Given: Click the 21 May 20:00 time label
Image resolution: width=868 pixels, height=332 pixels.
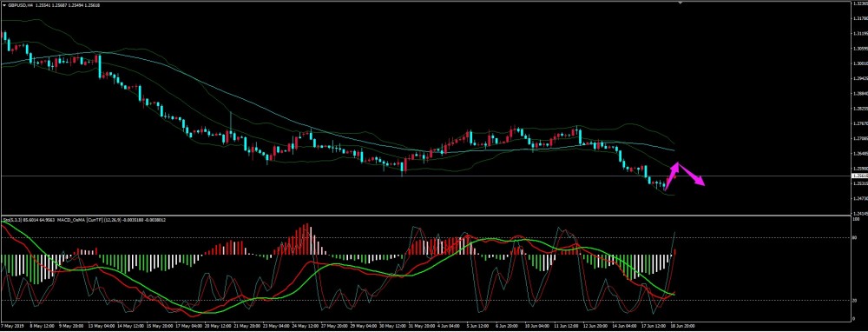Looking at the screenshot, I should 247,326.
